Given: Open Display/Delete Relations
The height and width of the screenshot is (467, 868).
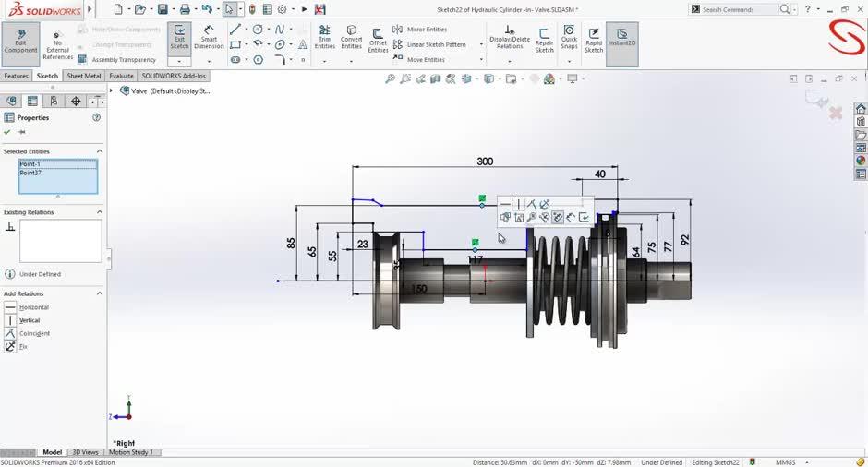Looking at the screenshot, I should click(x=510, y=37).
